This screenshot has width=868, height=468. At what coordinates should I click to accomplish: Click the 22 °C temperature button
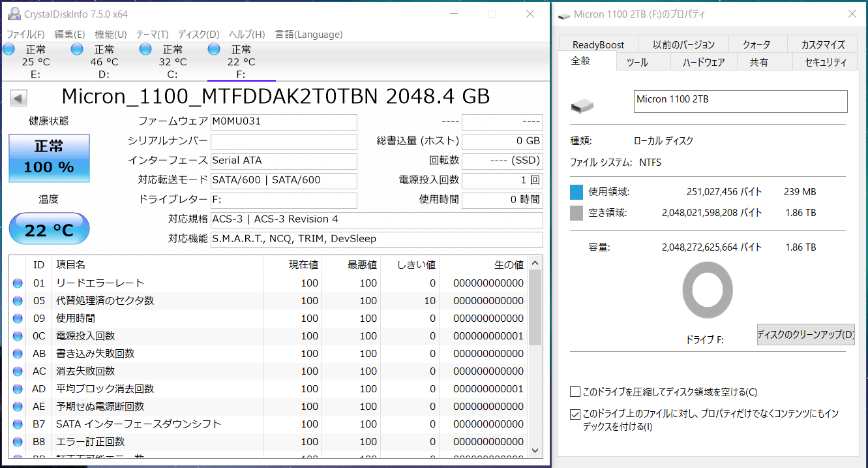(x=49, y=228)
